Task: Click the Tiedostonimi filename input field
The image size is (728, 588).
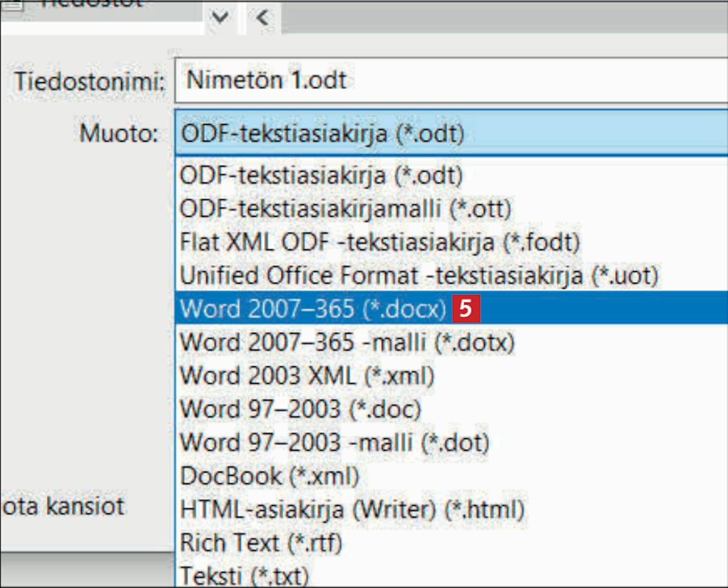Action: click(450, 81)
